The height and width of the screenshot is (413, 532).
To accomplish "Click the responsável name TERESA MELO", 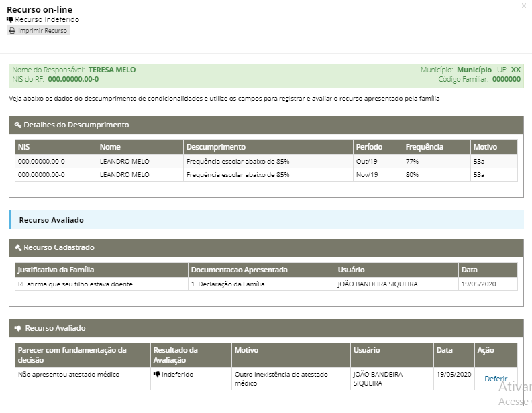I will click(x=112, y=70).
